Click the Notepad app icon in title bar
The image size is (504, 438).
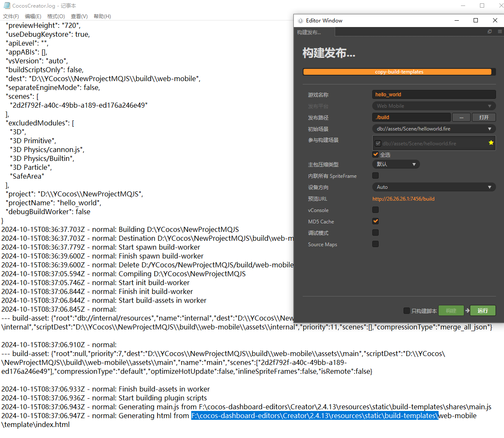coord(7,5)
